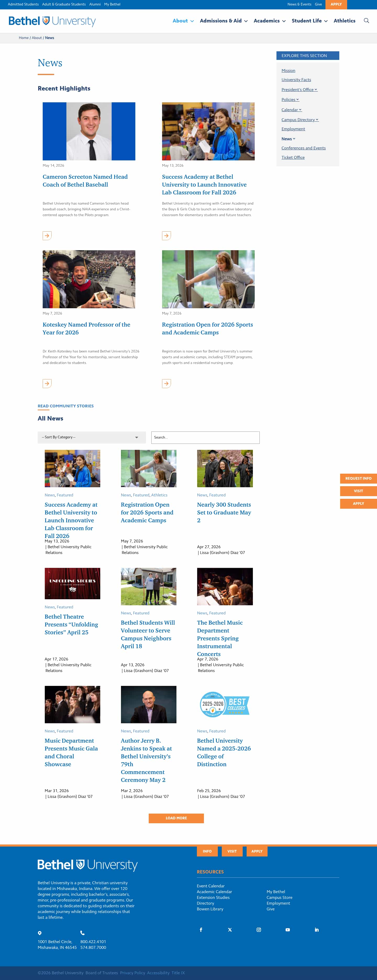Viewport: 377px width, 980px height.
Task: Open the site search magnifier icon
Action: coord(366,21)
